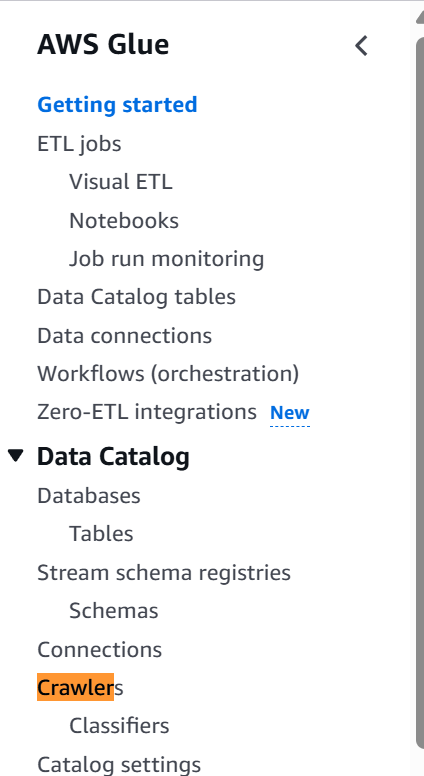The image size is (424, 776).
Task: Navigate to Data connections
Action: coord(125,336)
